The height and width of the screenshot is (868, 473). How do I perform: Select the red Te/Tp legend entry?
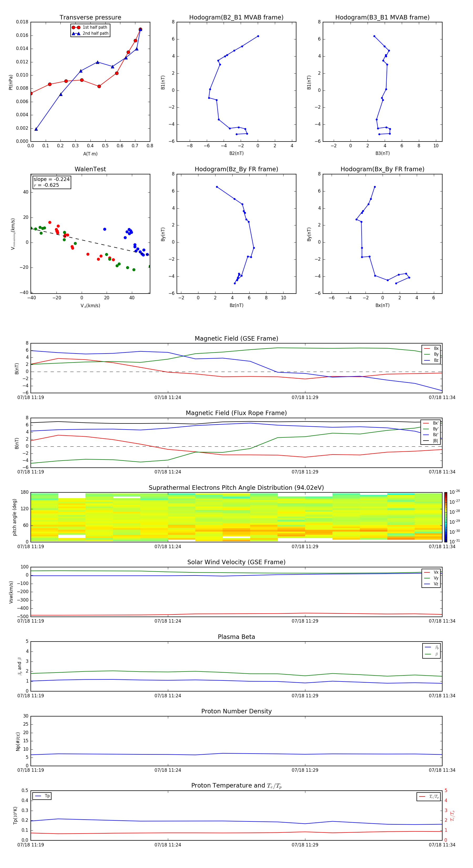(x=429, y=796)
